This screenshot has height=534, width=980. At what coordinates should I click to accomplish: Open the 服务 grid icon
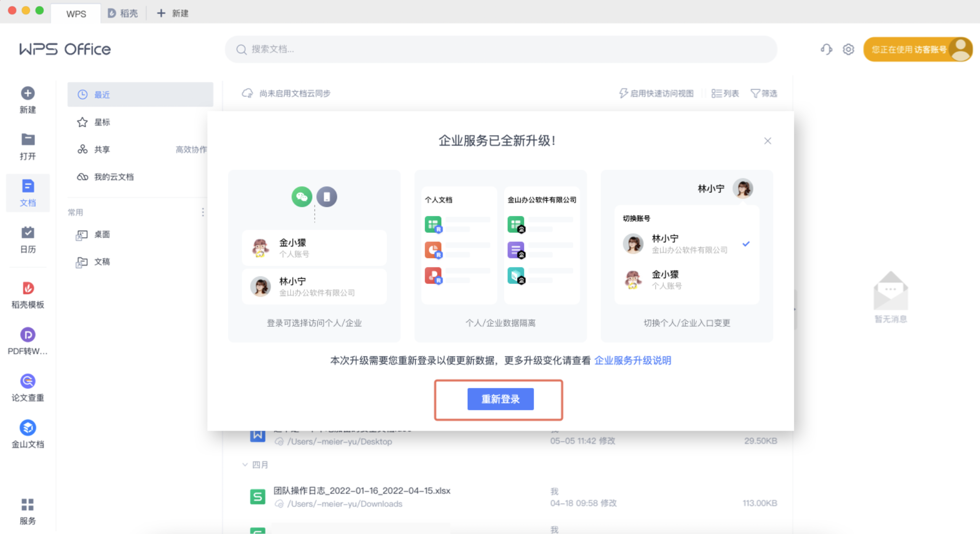tap(28, 504)
